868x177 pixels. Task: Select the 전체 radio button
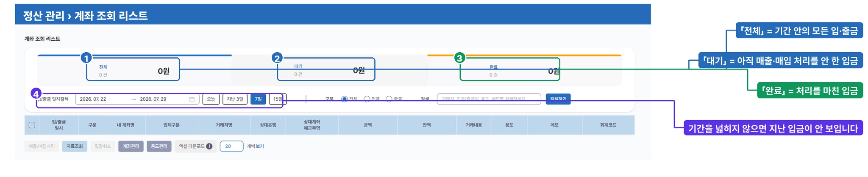coord(344,99)
